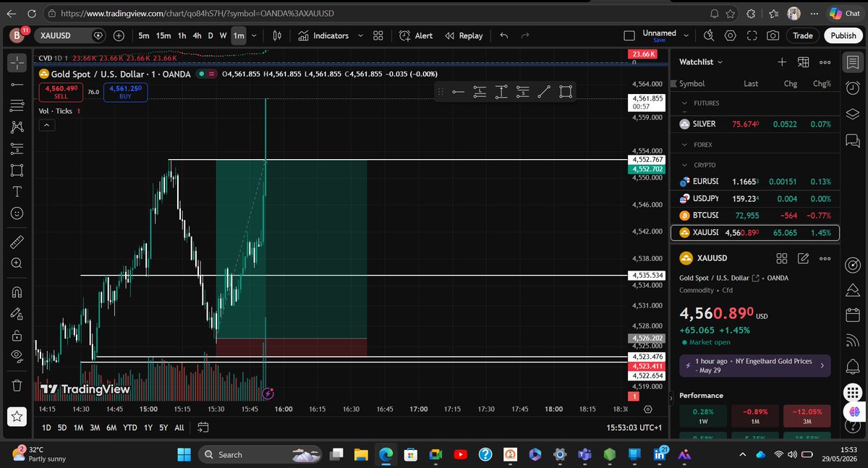868x468 pixels.
Task: Toggle the layout select square checkbox
Action: tap(629, 35)
